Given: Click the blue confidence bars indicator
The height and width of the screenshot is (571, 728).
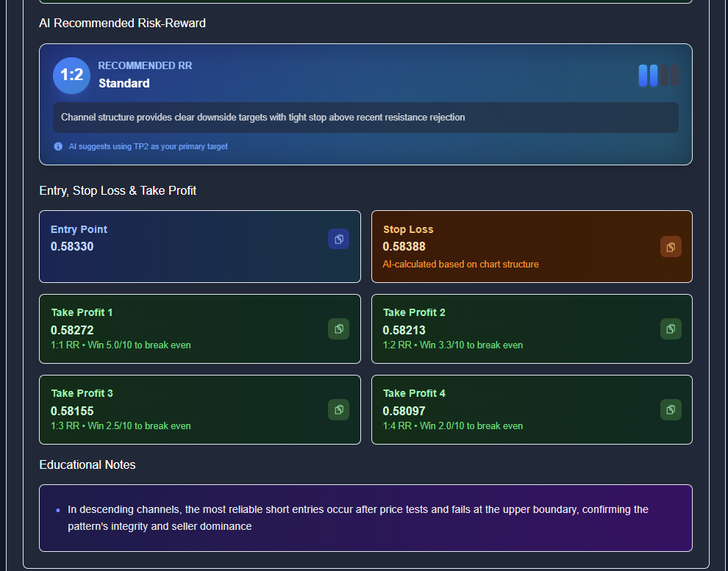Looking at the screenshot, I should 658,76.
